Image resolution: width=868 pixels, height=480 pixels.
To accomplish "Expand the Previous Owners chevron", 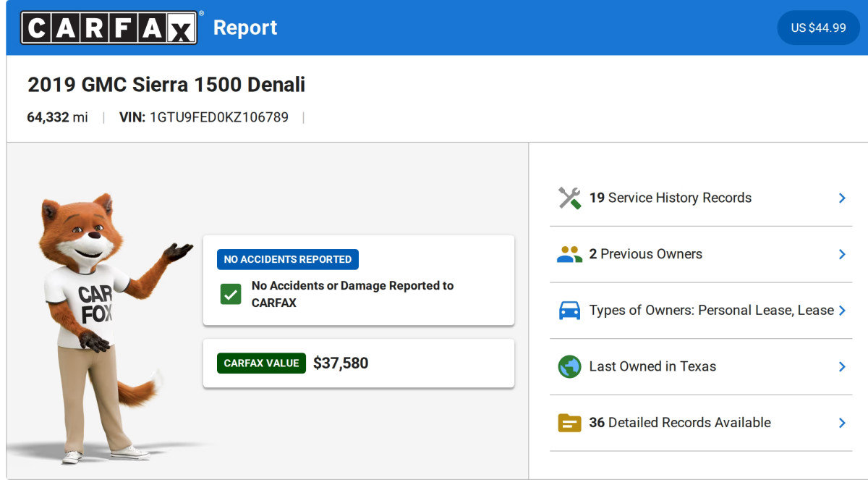I will point(842,254).
